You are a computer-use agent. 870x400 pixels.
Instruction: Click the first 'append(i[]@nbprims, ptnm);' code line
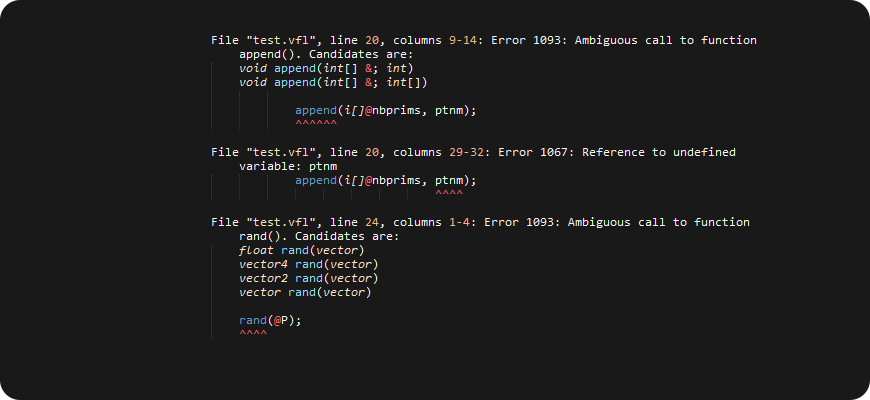click(386, 110)
